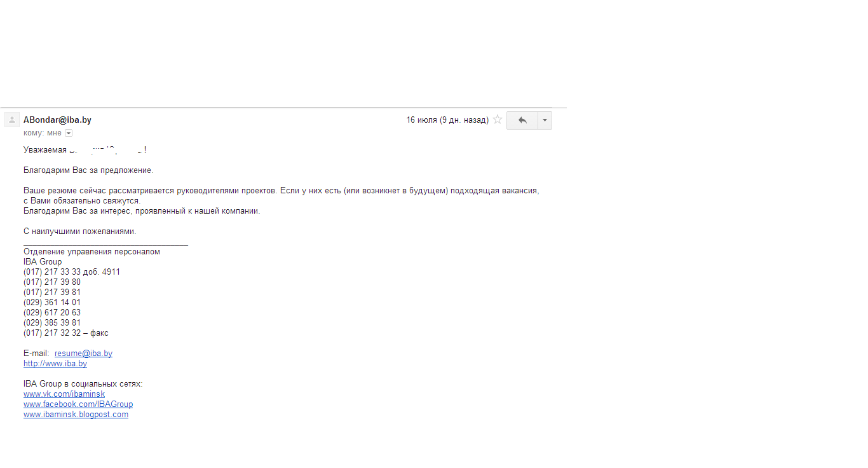The image size is (868, 468).
Task: Click the phone number with 'доб. 4911'
Action: [72, 272]
